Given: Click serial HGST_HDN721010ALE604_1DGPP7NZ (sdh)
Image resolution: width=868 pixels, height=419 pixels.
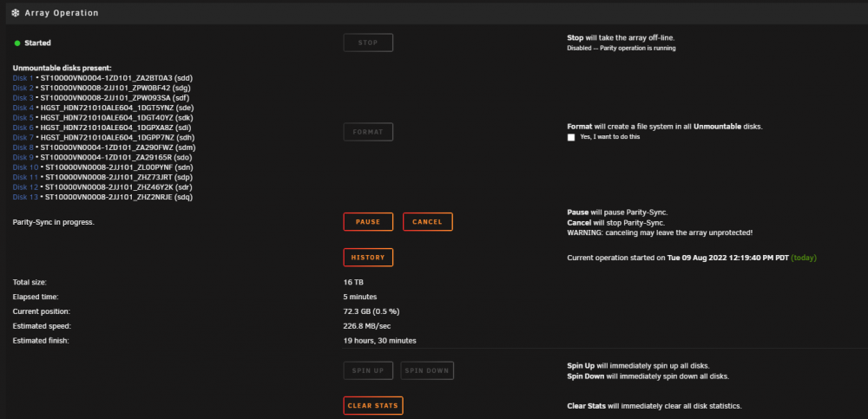Looking at the screenshot, I should 117,137.
